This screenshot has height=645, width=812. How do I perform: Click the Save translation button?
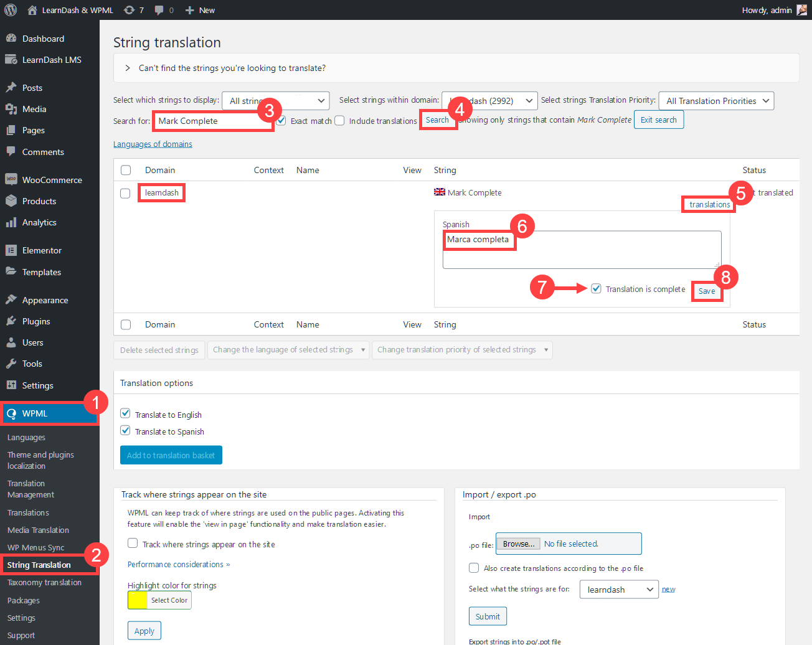(x=707, y=291)
